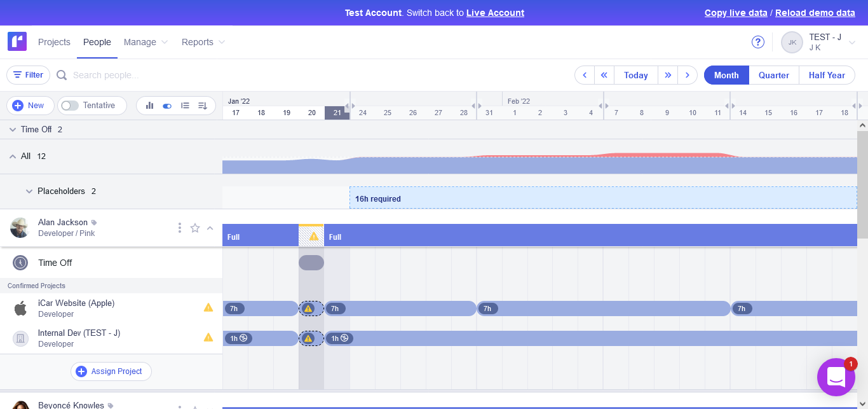
Task: Select the highlighted date 21 in timeline
Action: click(x=337, y=113)
